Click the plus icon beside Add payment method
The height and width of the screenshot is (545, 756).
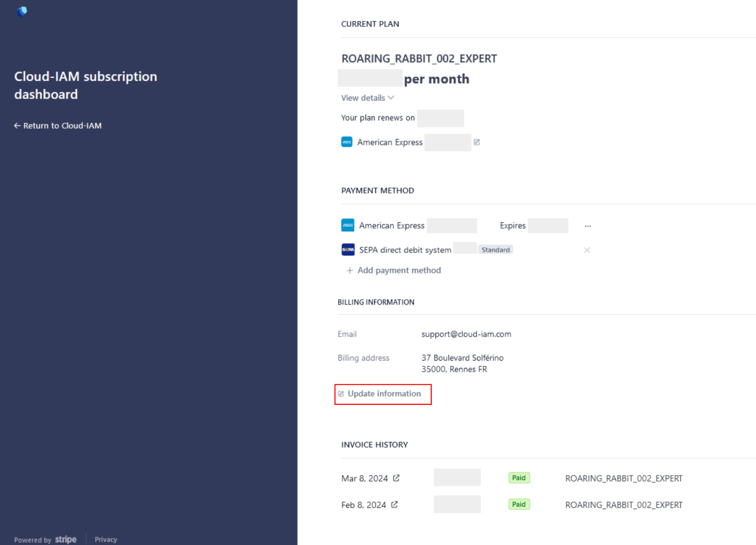tap(350, 271)
